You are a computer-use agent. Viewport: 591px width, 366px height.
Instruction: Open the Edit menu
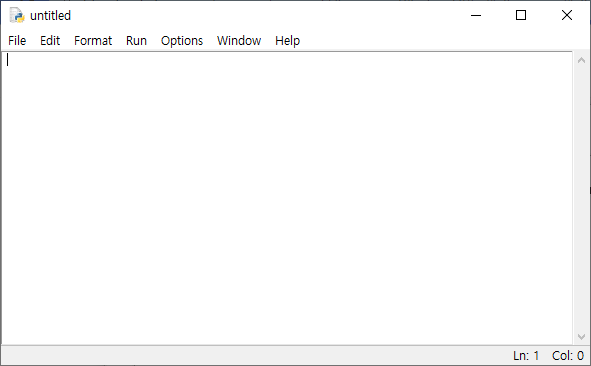(x=50, y=40)
